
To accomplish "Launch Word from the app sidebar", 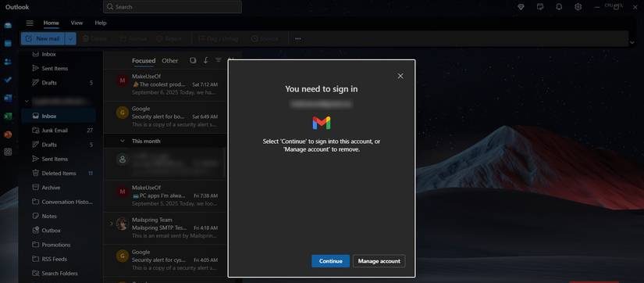I will click(x=8, y=98).
